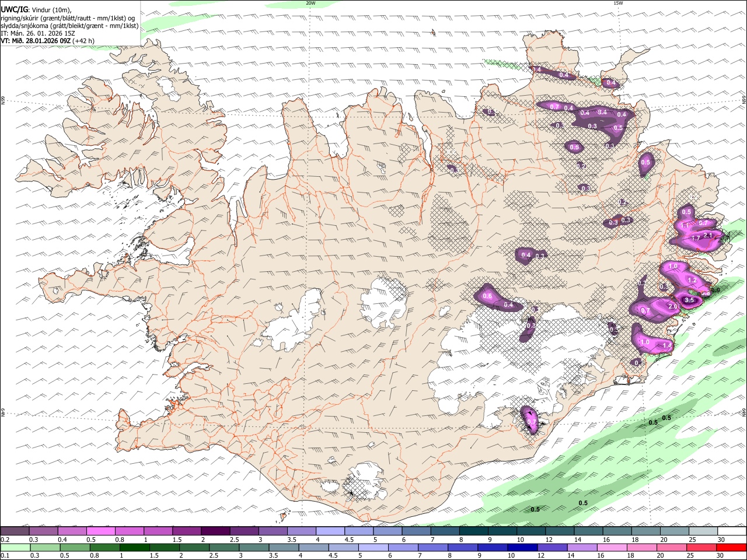Click the 2.1 snowfall value on the map

coord(708,235)
